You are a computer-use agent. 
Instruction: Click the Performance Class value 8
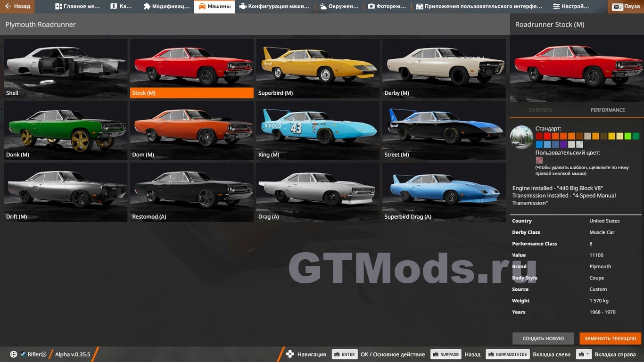coord(591,244)
